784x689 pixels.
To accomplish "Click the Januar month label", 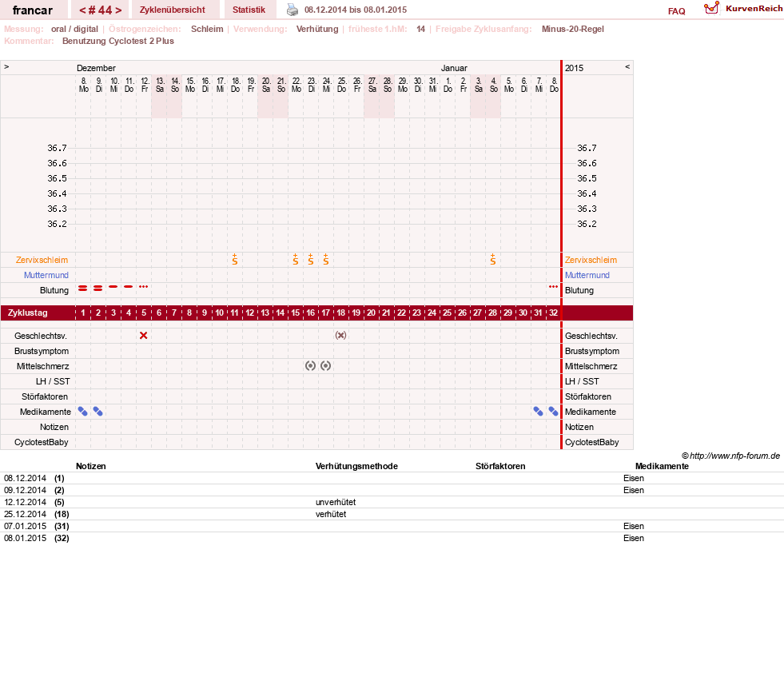I will click(454, 68).
